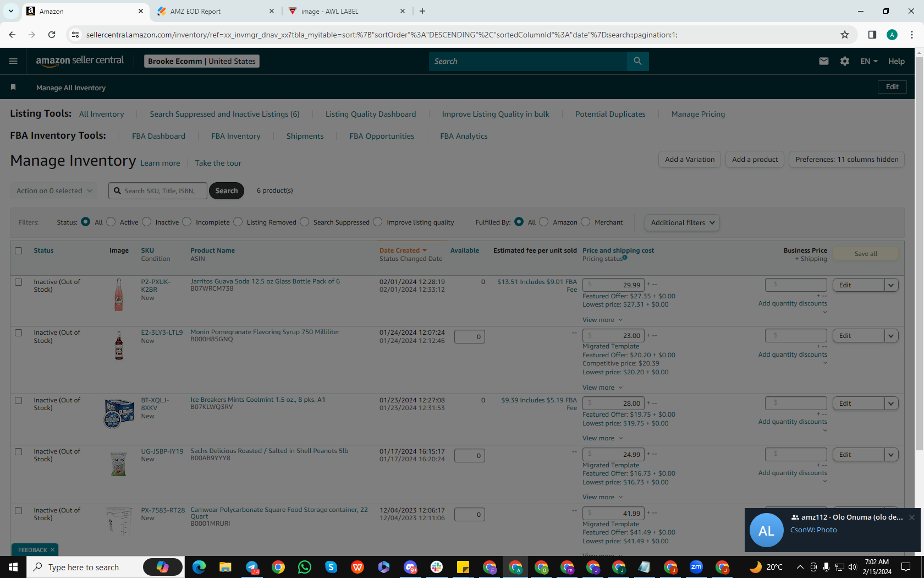Check the Jarritos Guava Soda row checkbox
The image size is (924, 578).
(19, 282)
